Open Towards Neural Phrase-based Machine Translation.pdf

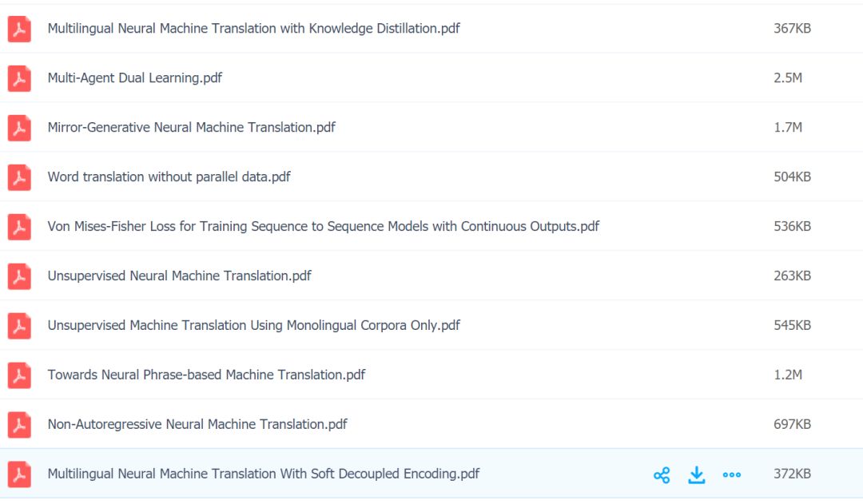point(206,375)
